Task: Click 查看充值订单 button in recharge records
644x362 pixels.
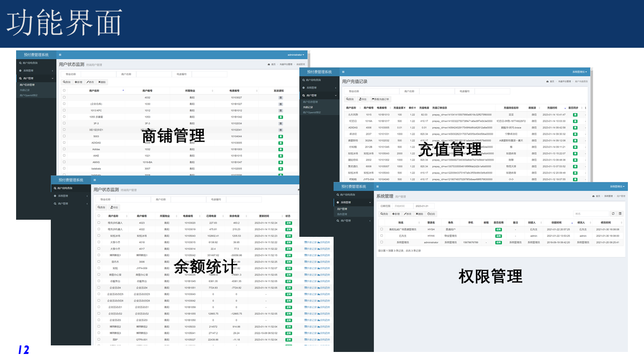Action: pyautogui.click(x=380, y=100)
